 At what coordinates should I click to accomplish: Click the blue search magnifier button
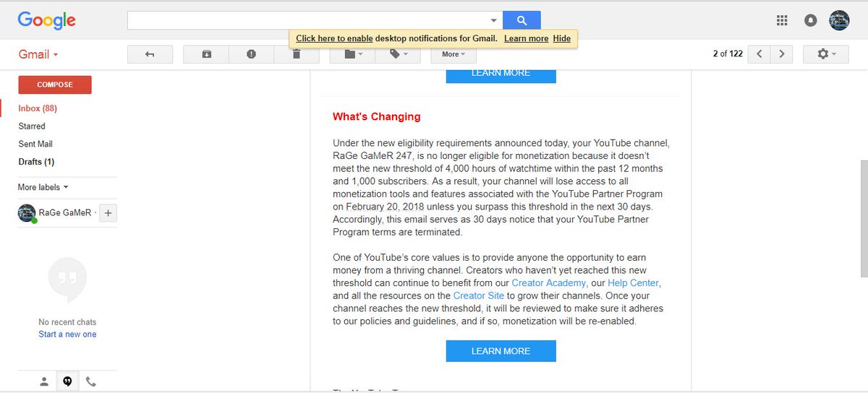522,20
